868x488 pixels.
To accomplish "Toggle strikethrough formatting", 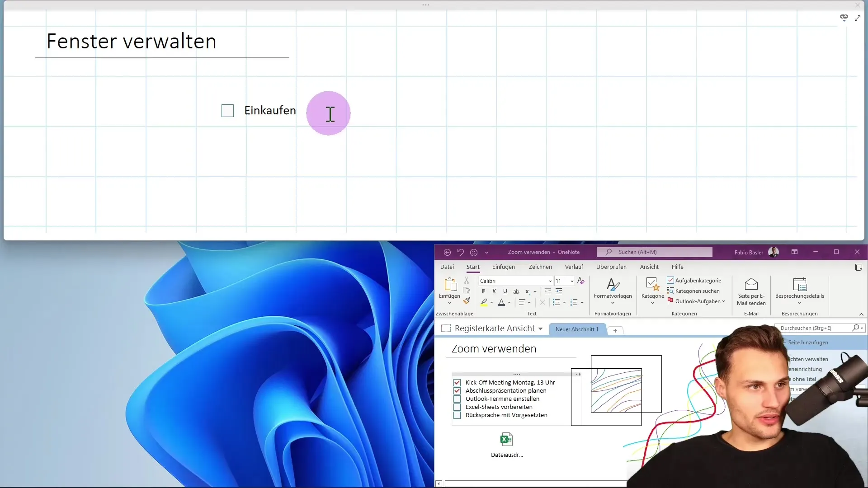I will point(516,291).
